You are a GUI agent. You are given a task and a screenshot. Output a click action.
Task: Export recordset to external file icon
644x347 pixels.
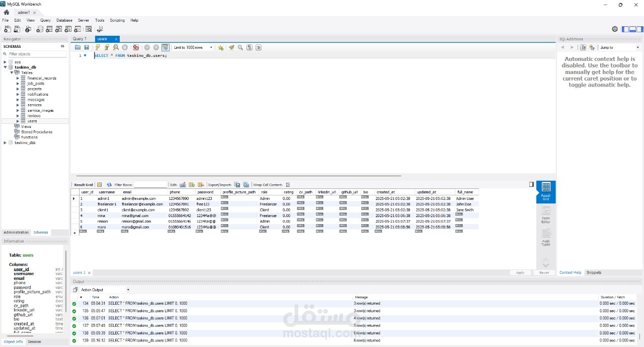[237, 185]
